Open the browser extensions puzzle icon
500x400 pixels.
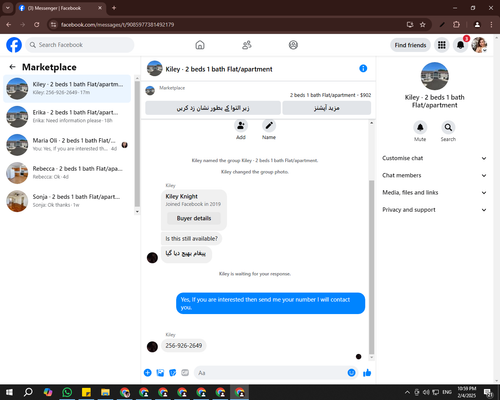tap(456, 25)
